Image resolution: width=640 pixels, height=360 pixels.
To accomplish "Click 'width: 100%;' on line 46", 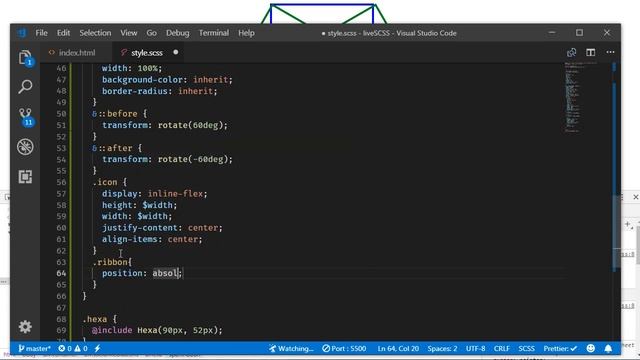I will coord(132,68).
